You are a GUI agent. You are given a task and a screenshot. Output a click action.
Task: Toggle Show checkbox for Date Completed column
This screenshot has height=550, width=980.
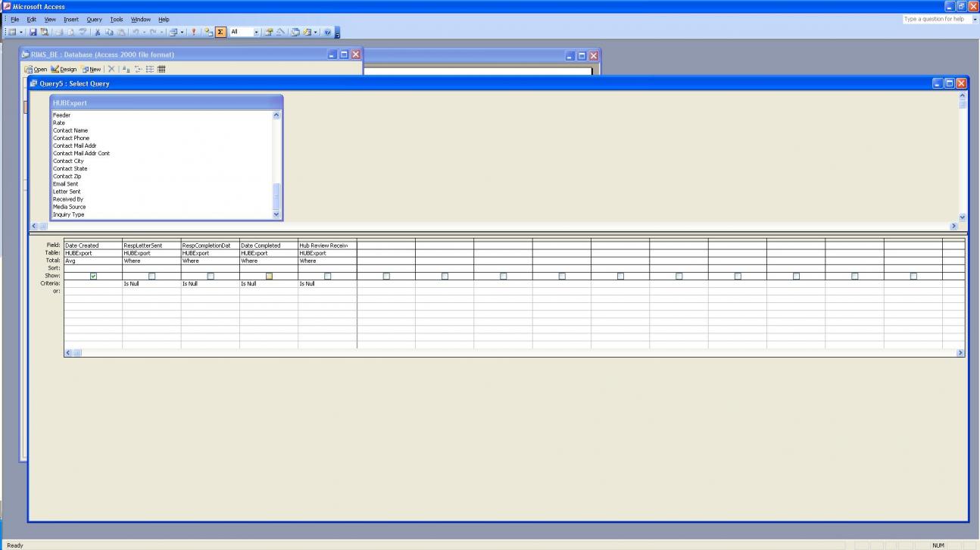[269, 276]
